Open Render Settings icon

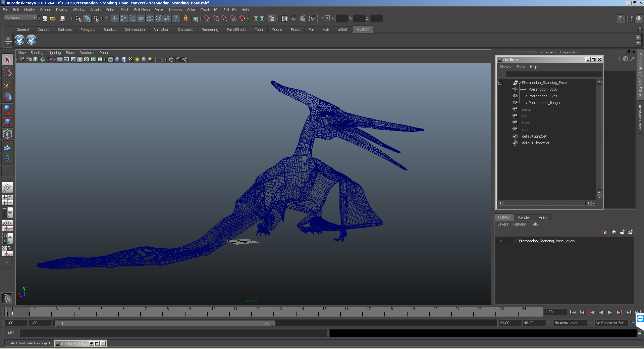tap(311, 18)
